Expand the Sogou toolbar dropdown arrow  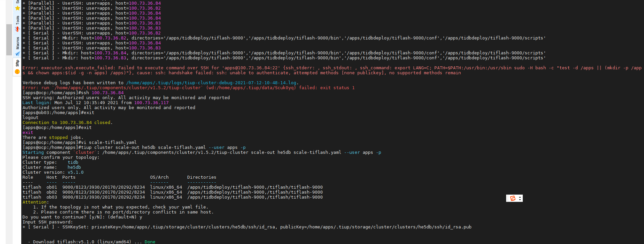tap(520, 200)
